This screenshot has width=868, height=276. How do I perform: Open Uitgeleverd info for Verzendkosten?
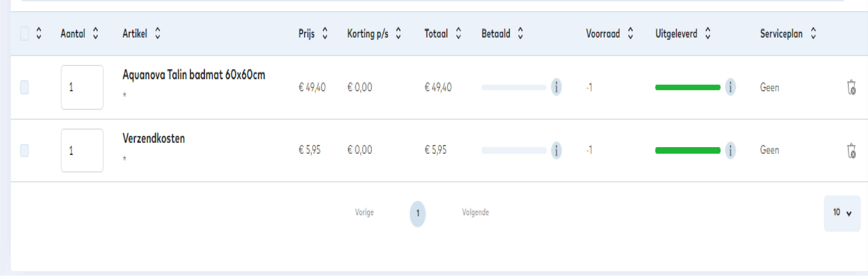[x=730, y=150]
